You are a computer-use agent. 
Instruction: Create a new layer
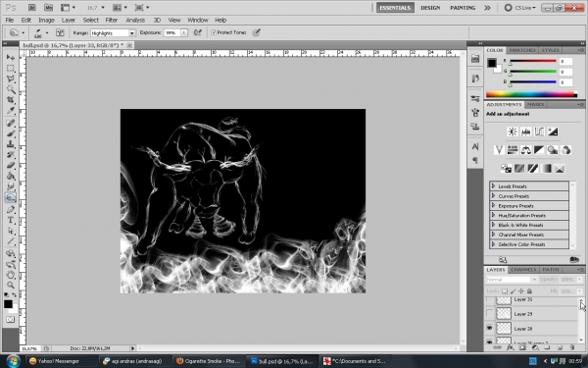[560, 347]
